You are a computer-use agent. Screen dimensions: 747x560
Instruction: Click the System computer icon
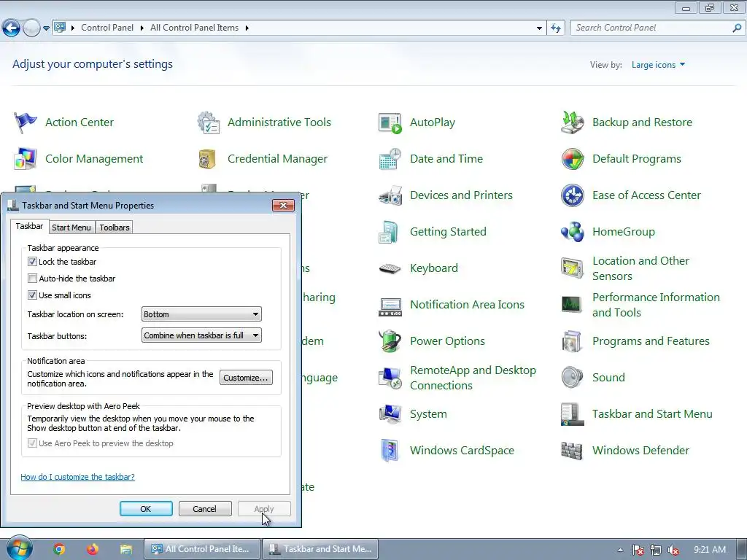390,414
